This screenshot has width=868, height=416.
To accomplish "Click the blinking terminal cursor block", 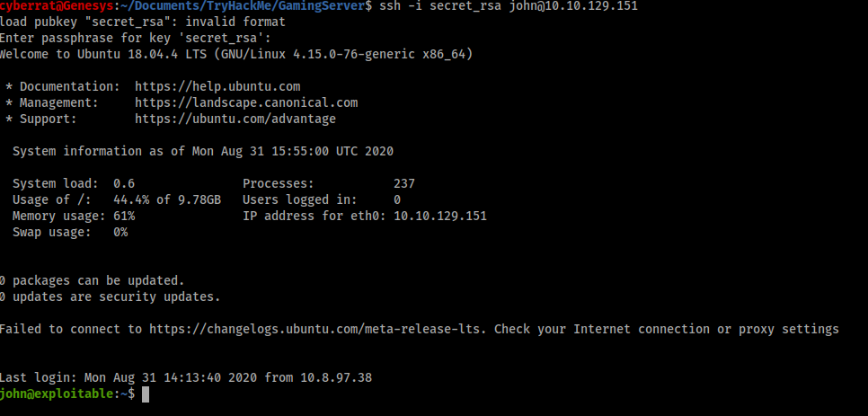I will [146, 394].
